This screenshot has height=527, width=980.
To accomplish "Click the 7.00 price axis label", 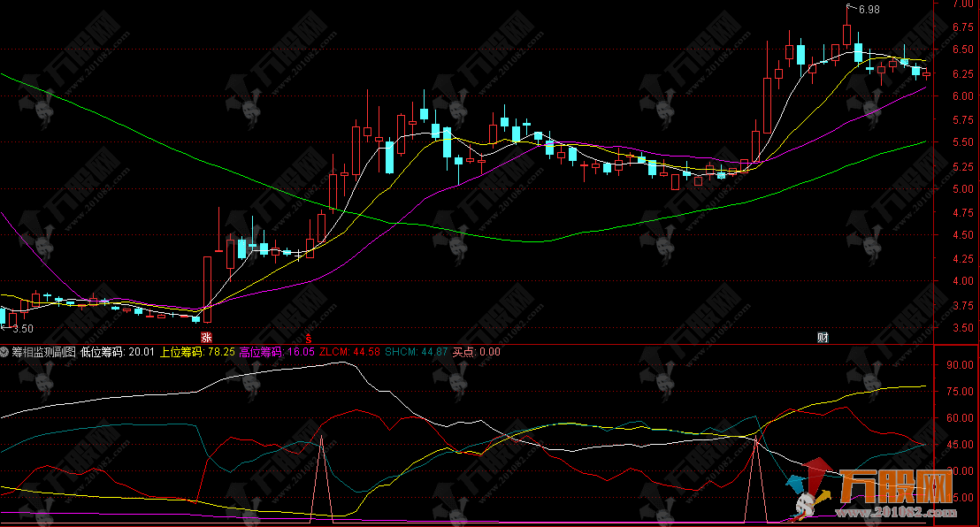I will pyautogui.click(x=961, y=4).
